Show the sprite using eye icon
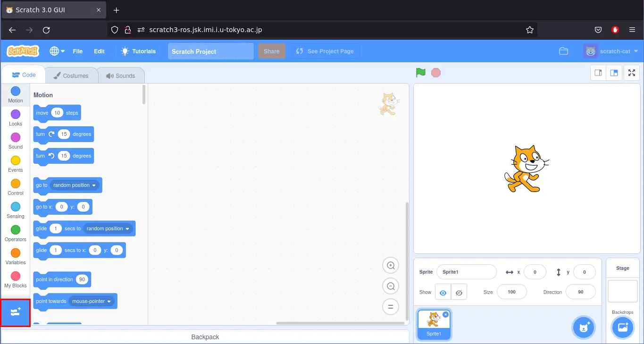 (x=443, y=293)
